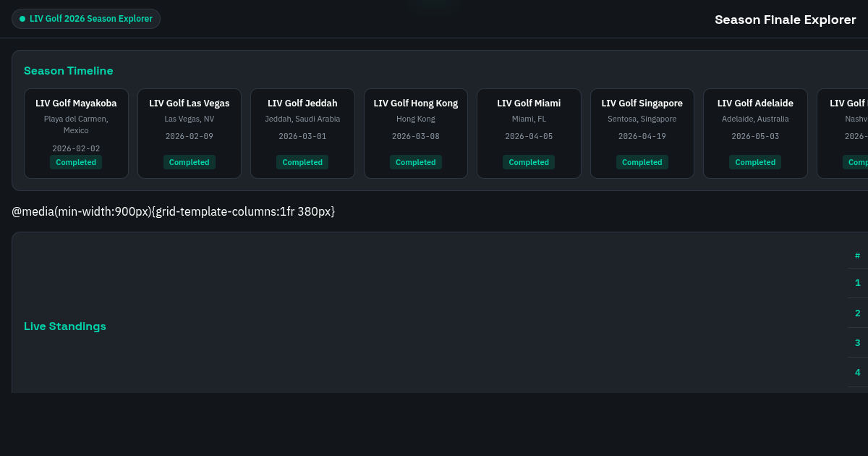868x456 pixels.
Task: Select standings row with rank 1
Action: pos(858,283)
